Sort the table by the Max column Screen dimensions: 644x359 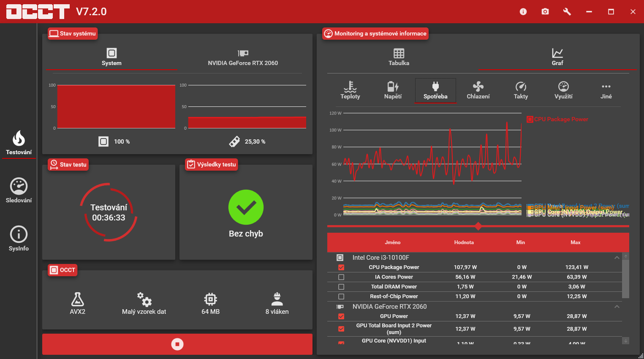click(576, 242)
